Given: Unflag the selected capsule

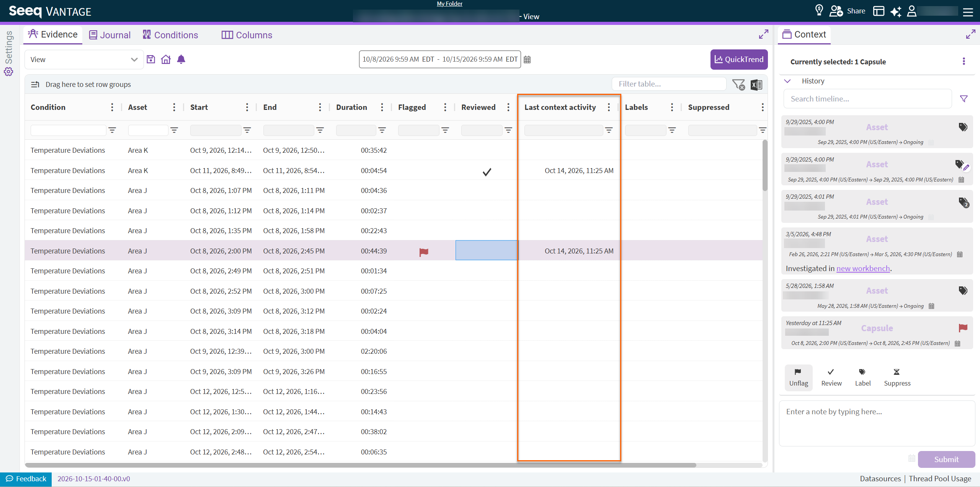Looking at the screenshot, I should [x=799, y=378].
